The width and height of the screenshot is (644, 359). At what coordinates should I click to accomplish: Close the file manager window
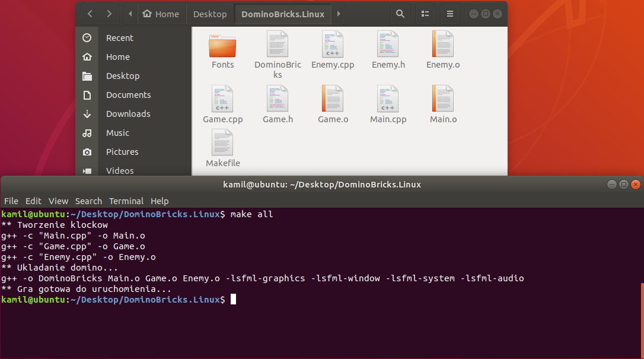pyautogui.click(x=498, y=14)
